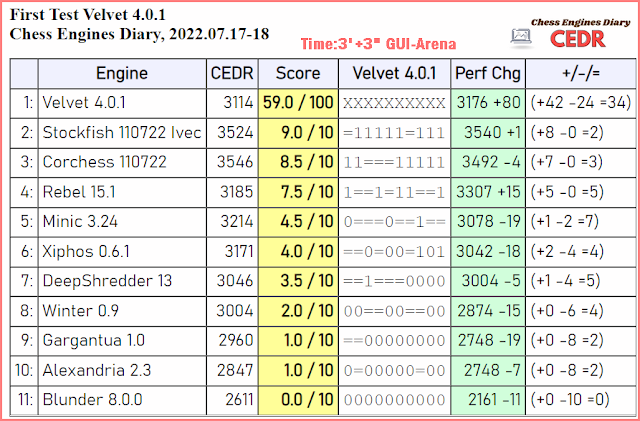Click the result tally (+7 -0 =3)
640x421 pixels.
click(567, 162)
